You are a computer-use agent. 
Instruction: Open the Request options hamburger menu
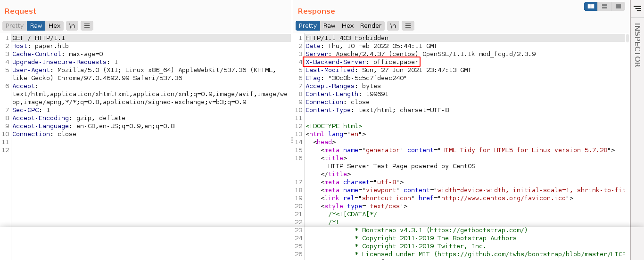pyautogui.click(x=87, y=26)
